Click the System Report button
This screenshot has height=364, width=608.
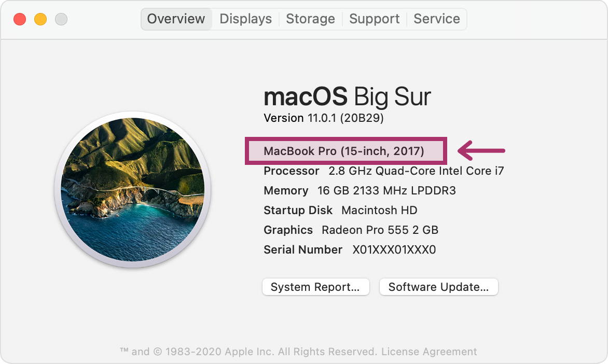pos(315,287)
